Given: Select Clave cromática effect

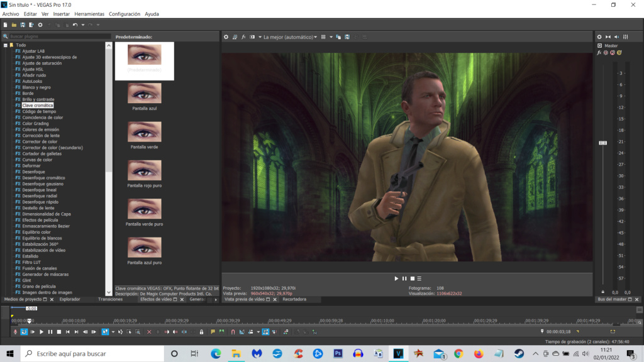Looking at the screenshot, I should (37, 106).
